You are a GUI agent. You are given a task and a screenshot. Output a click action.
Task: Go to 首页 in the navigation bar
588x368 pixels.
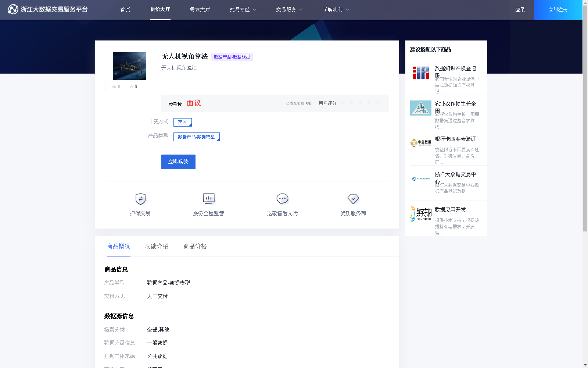[125, 10]
